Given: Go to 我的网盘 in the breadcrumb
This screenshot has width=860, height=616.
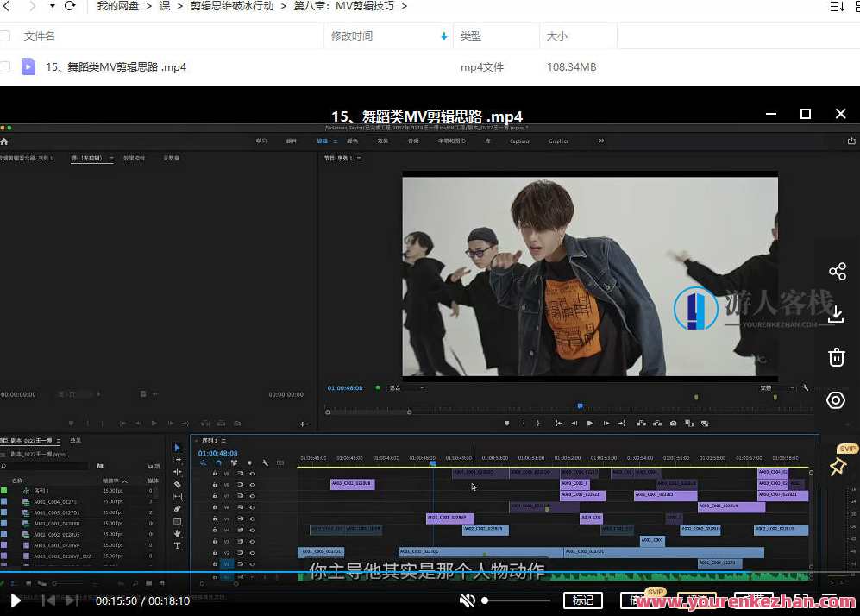Looking at the screenshot, I should [x=118, y=7].
